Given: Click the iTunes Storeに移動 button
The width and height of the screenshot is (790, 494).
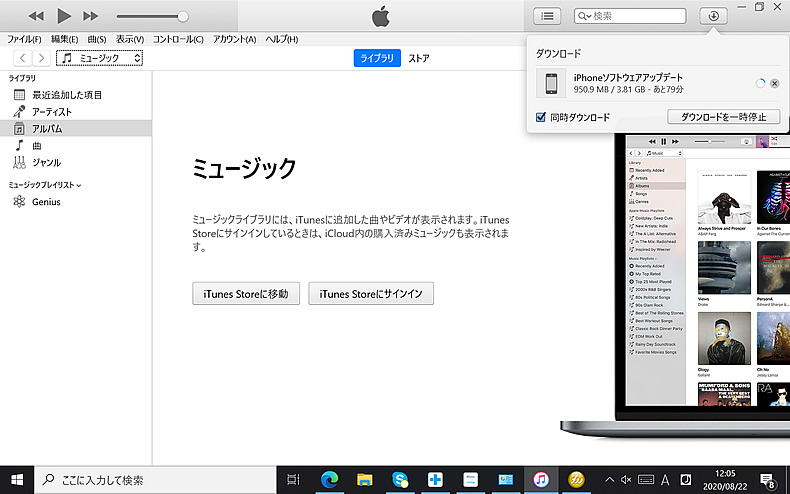Looking at the screenshot, I should tap(246, 293).
